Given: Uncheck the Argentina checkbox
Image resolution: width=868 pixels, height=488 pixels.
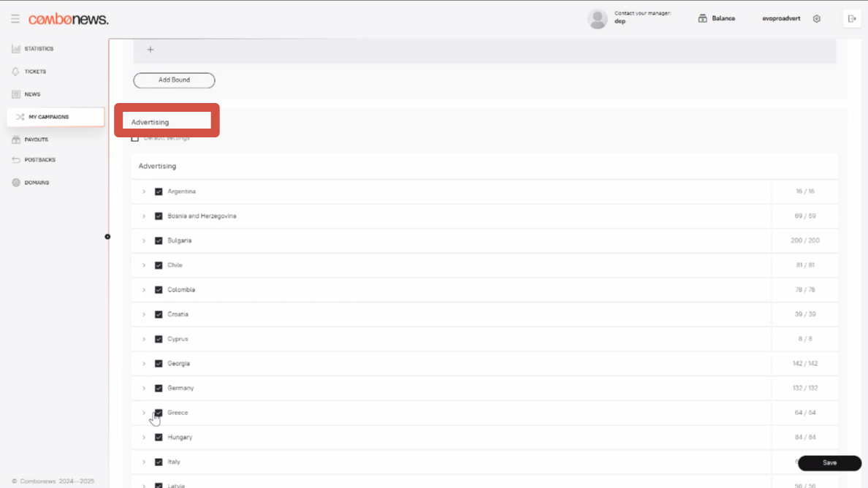Looking at the screenshot, I should click(159, 191).
